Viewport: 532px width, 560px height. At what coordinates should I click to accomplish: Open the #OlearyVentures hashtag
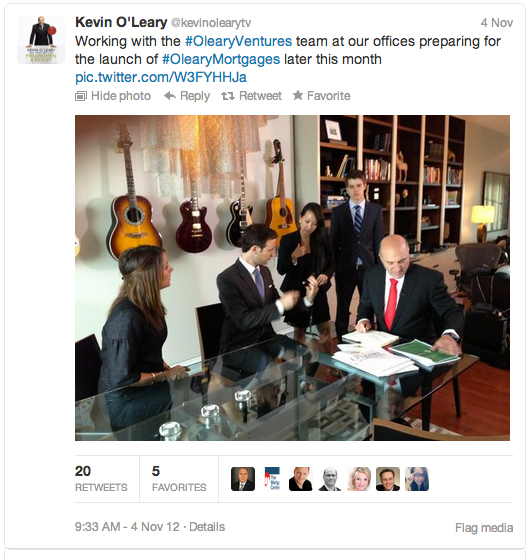click(x=239, y=41)
